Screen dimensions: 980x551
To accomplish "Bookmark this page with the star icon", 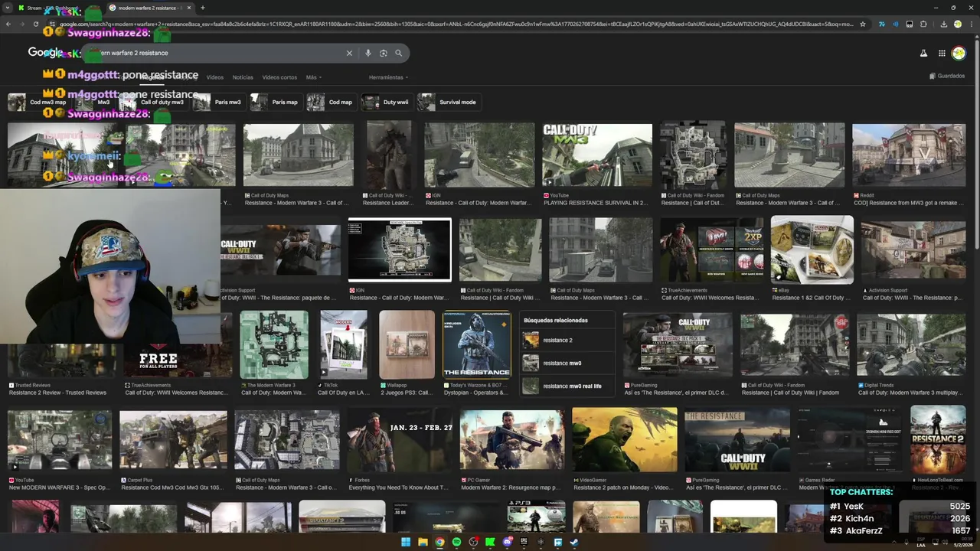I will click(x=863, y=24).
